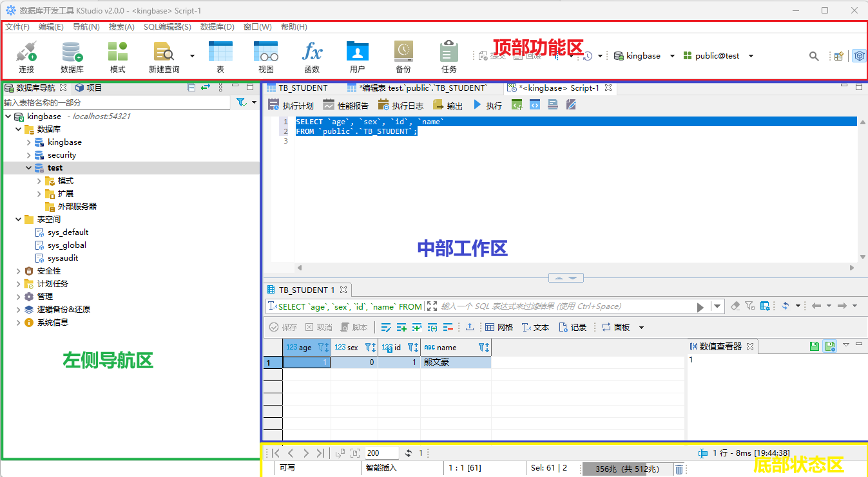Collapse the 表空间 tablespaces node
The height and width of the screenshot is (477, 868).
pyautogui.click(x=19, y=220)
